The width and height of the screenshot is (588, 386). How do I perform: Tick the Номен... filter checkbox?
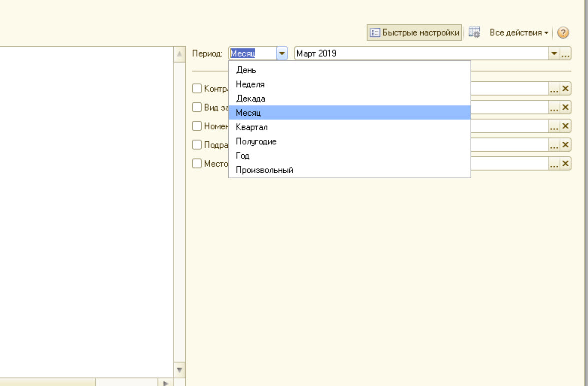pyautogui.click(x=197, y=126)
